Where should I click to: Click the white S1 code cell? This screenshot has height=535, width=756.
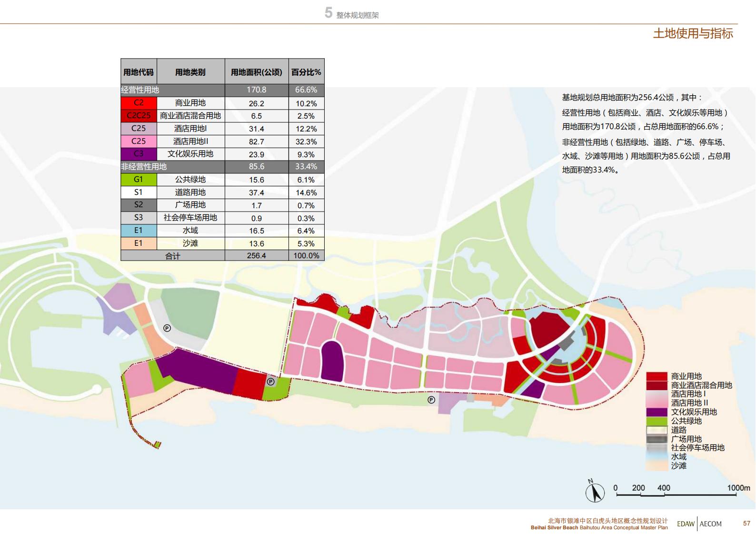(139, 192)
